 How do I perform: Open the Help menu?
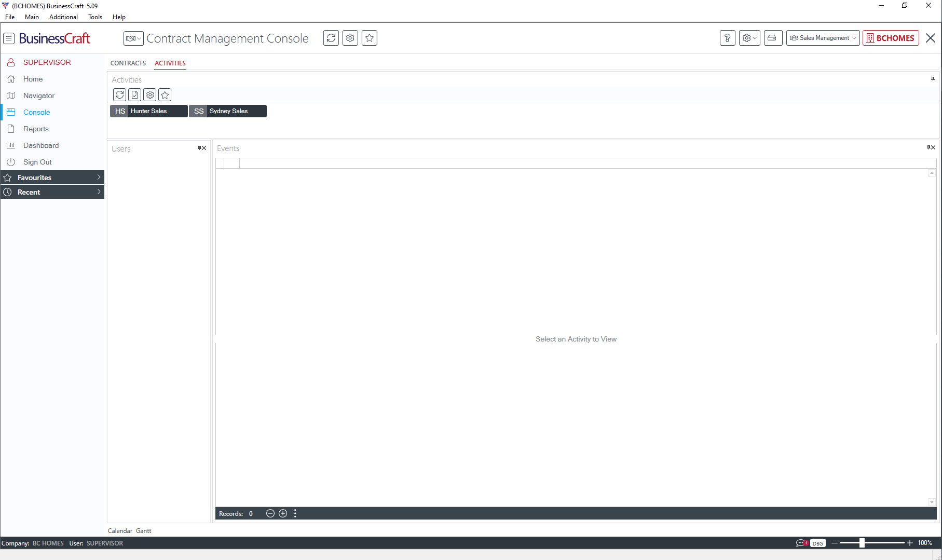[119, 17]
